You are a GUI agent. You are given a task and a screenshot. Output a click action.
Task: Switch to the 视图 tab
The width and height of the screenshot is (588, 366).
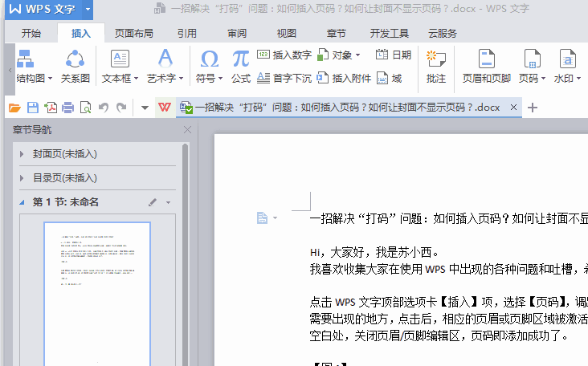coord(287,34)
